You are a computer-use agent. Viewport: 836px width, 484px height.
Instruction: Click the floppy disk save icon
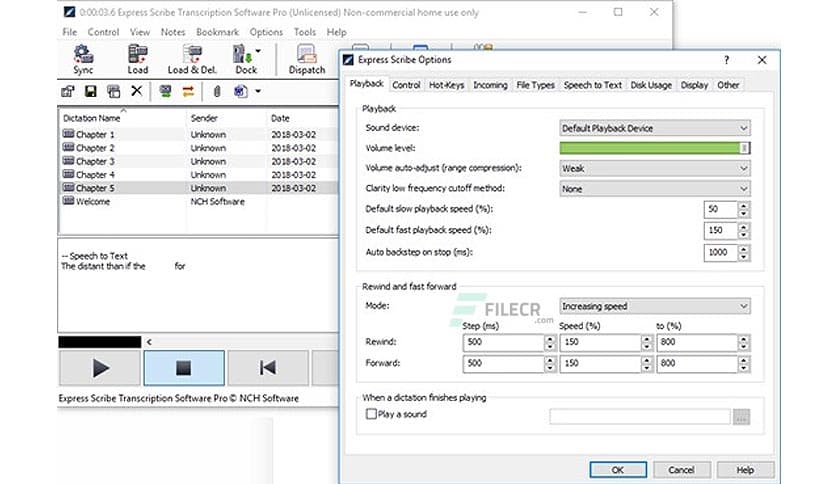tap(91, 91)
